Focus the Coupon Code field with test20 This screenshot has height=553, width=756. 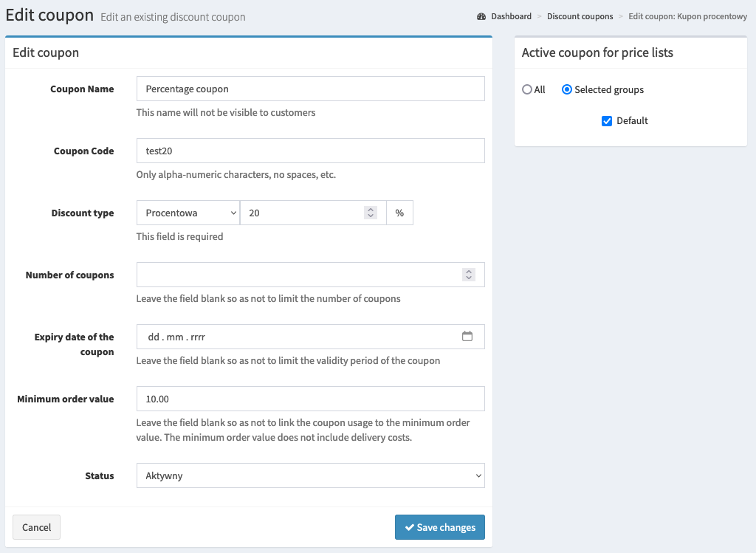311,151
